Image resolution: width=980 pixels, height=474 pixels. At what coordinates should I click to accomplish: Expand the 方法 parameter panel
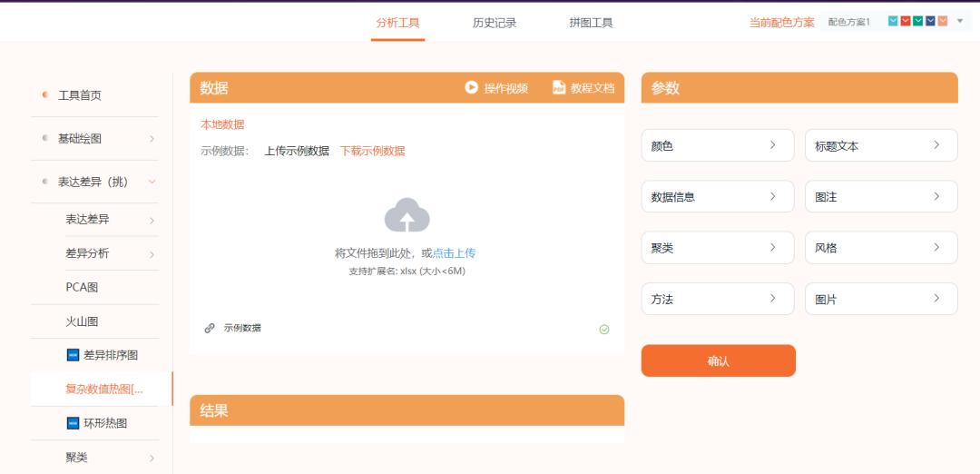[x=718, y=299]
